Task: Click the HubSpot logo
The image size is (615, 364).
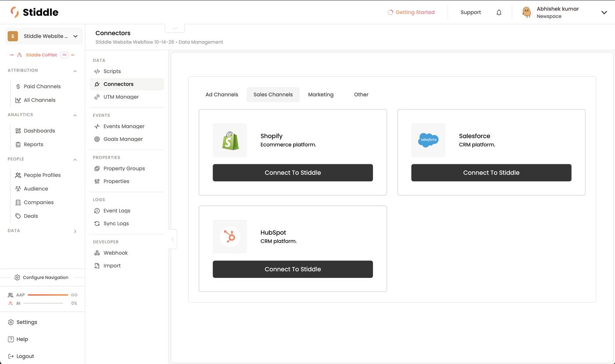Action: coord(230,237)
